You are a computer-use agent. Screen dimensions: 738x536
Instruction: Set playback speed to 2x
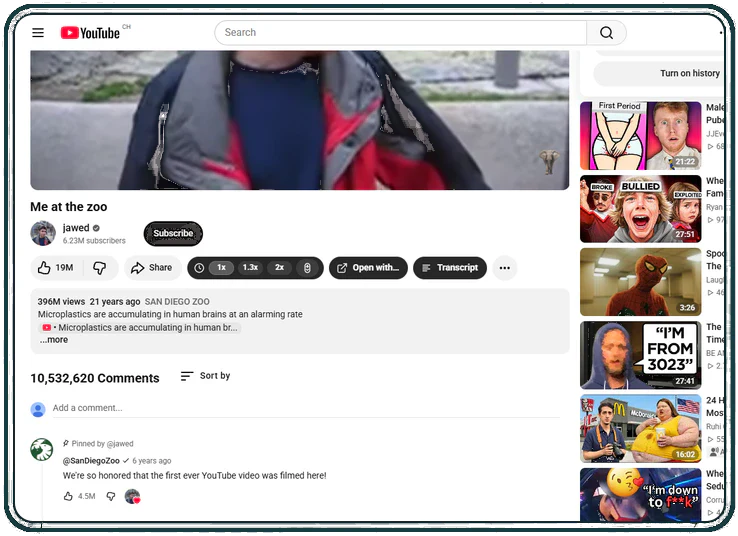pos(280,268)
